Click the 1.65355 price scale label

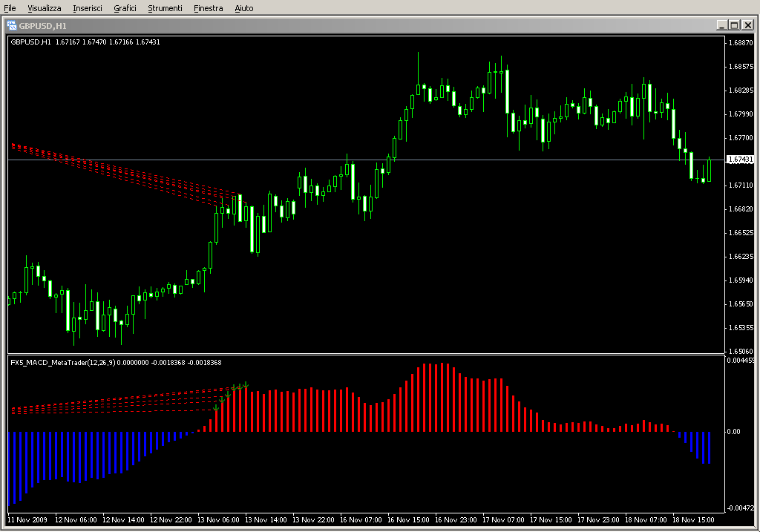coord(741,327)
